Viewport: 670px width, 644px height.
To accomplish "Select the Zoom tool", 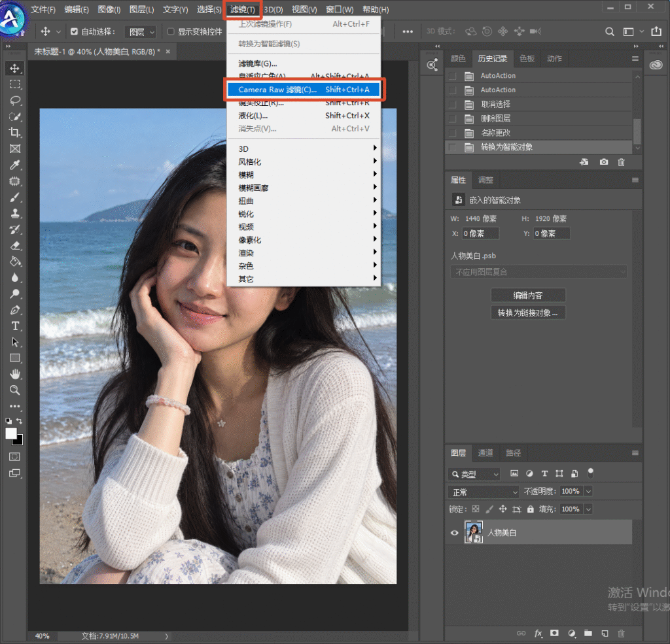I will tap(15, 390).
